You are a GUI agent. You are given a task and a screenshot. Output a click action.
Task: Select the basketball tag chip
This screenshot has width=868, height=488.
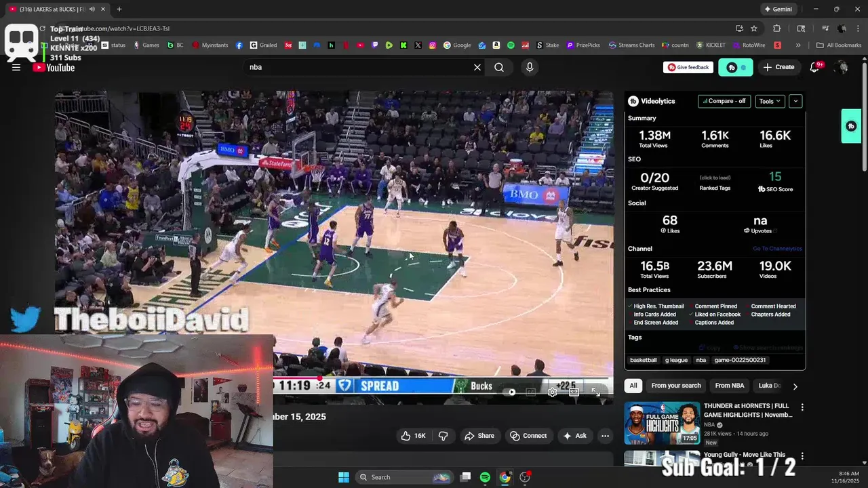click(x=644, y=360)
